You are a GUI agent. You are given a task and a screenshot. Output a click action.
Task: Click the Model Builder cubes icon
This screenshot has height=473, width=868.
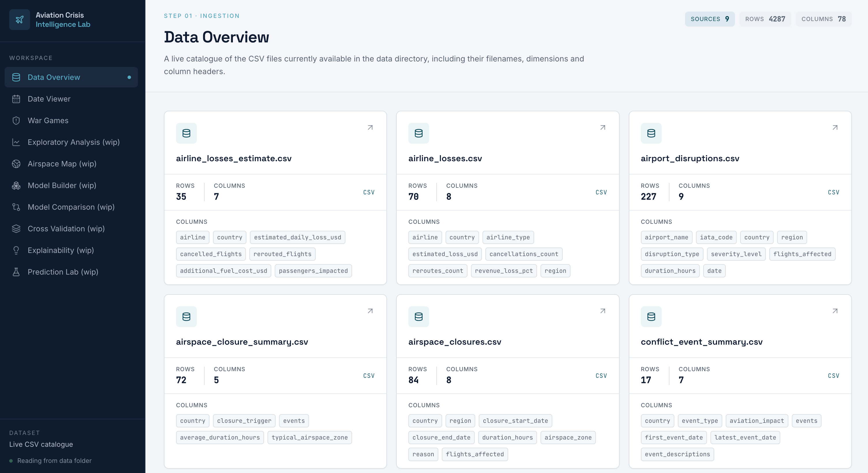point(16,185)
